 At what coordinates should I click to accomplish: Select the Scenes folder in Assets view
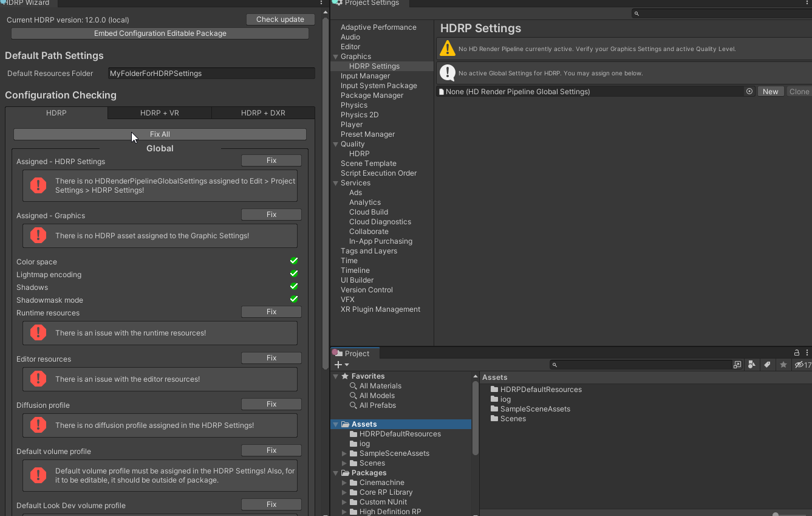512,418
